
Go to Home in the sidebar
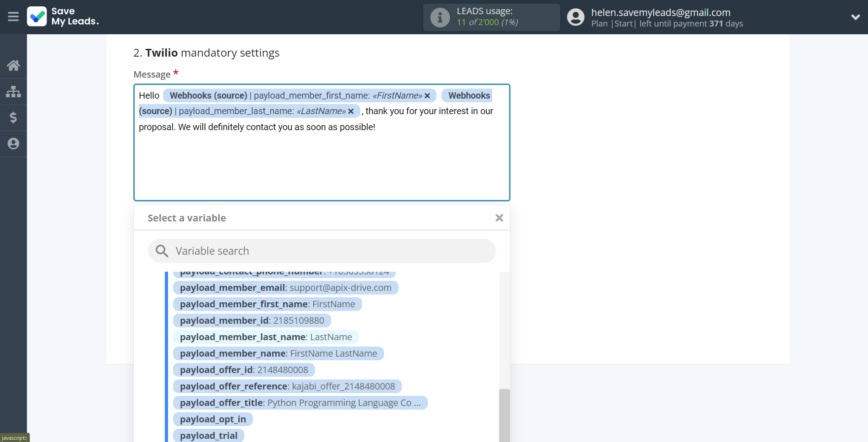coord(13,65)
